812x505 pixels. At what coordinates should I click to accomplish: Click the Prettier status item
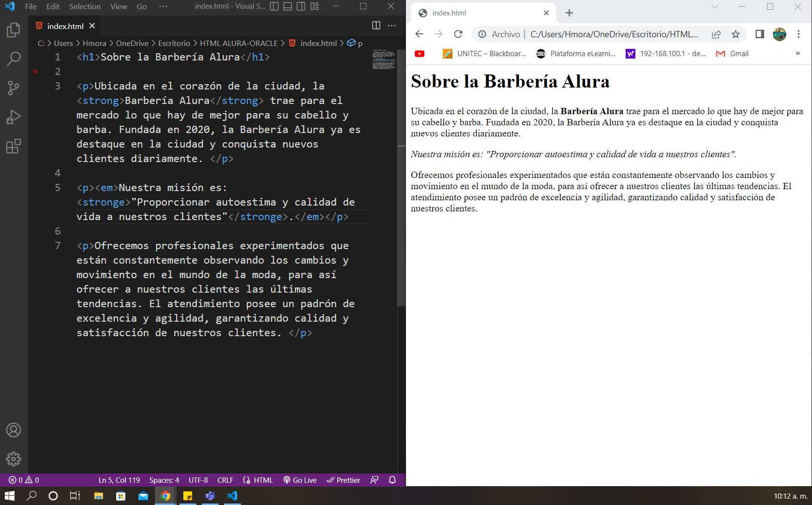pos(343,480)
